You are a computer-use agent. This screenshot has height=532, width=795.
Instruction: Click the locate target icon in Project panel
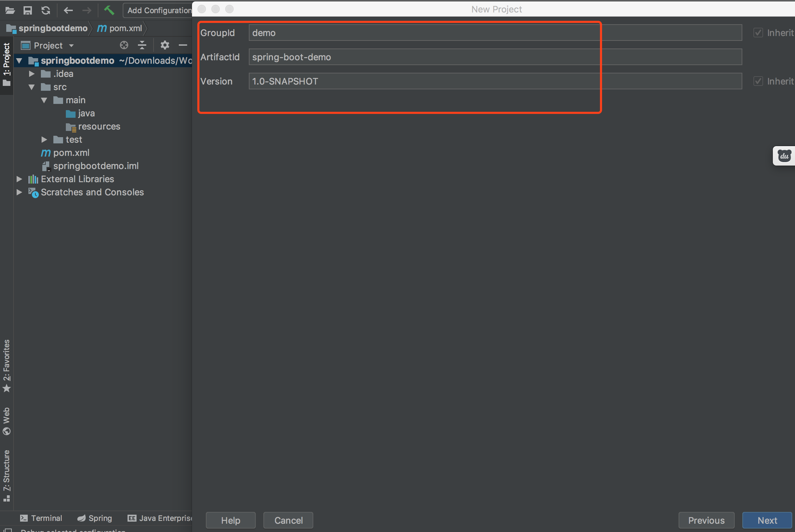tap(124, 45)
